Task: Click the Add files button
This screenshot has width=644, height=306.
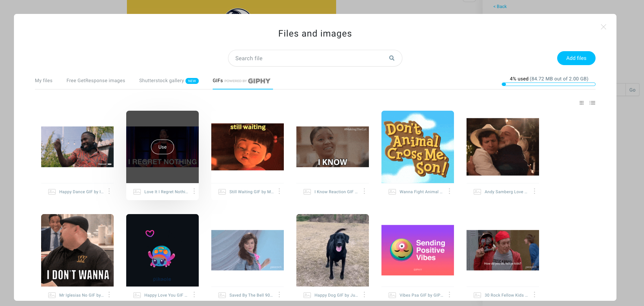Action: pos(576,58)
